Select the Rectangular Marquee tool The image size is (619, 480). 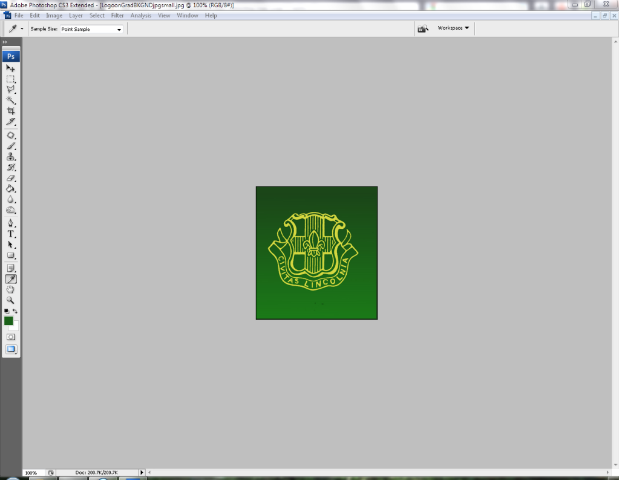[11, 79]
